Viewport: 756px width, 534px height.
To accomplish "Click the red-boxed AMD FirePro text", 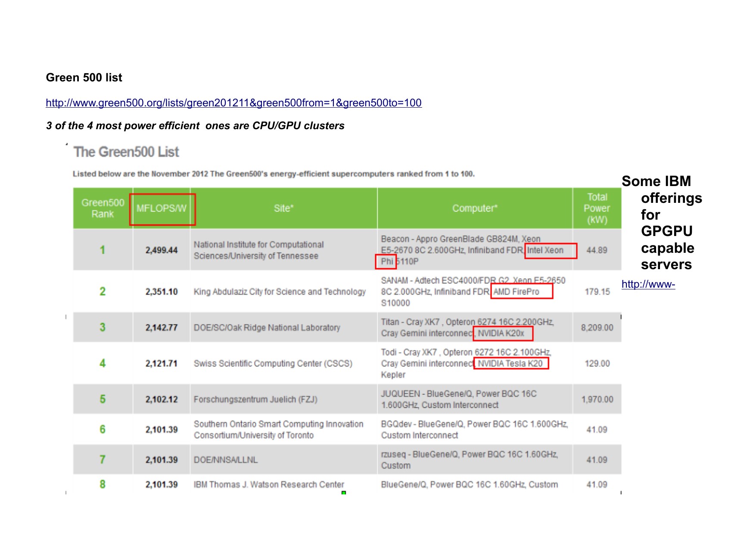I will click(x=521, y=292).
